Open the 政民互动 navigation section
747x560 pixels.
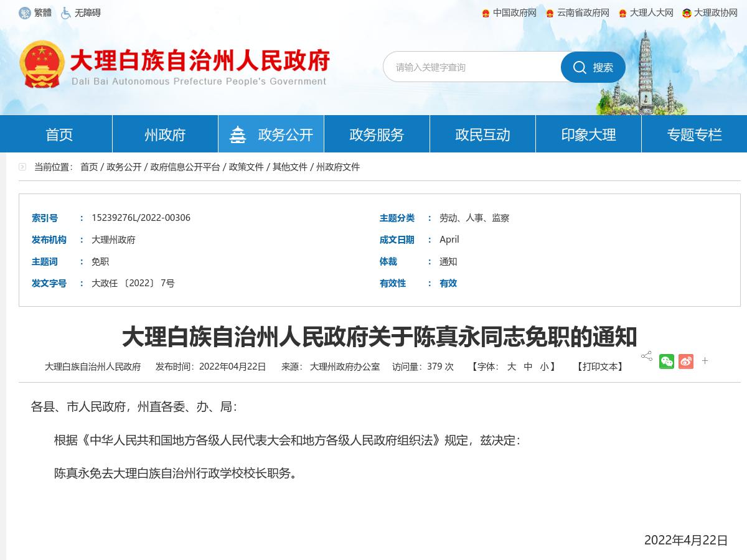point(482,133)
